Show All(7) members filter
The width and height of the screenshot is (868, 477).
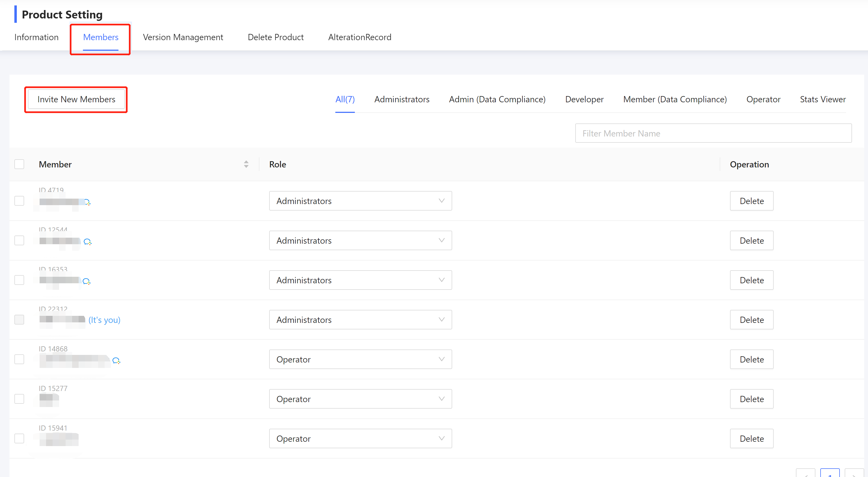pos(345,99)
